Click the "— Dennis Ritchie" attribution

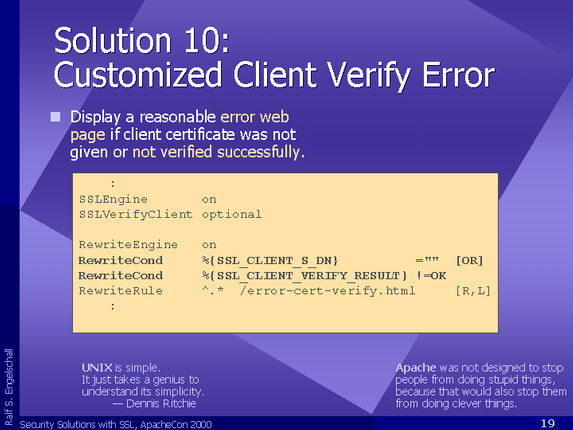154,404
